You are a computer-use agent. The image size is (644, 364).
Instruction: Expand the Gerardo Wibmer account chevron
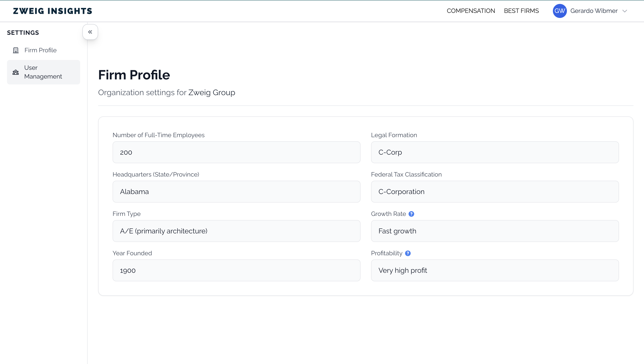[x=625, y=11]
